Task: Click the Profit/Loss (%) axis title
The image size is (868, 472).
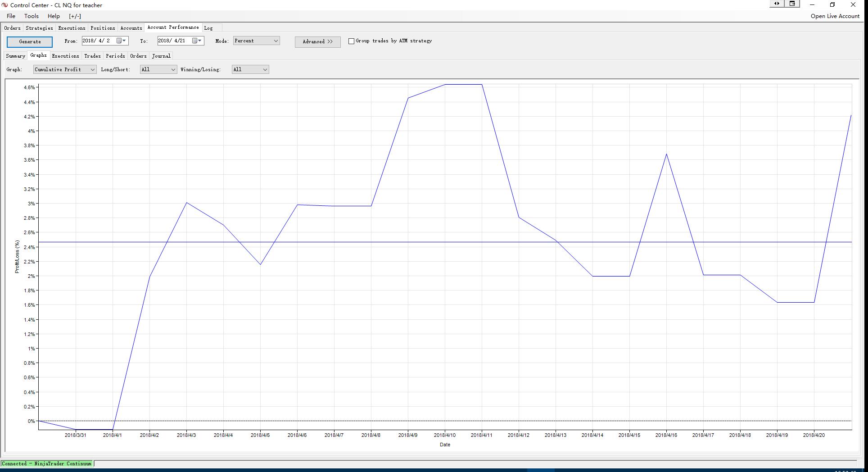Action: tap(17, 256)
